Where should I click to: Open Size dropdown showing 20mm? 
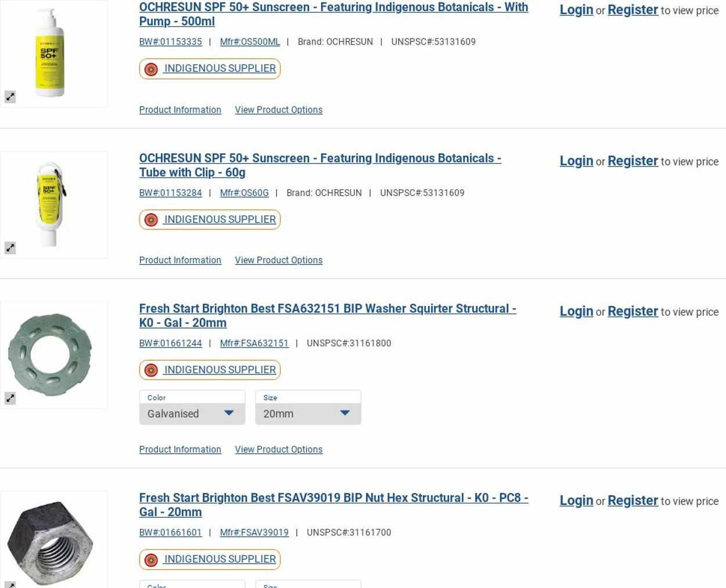308,413
